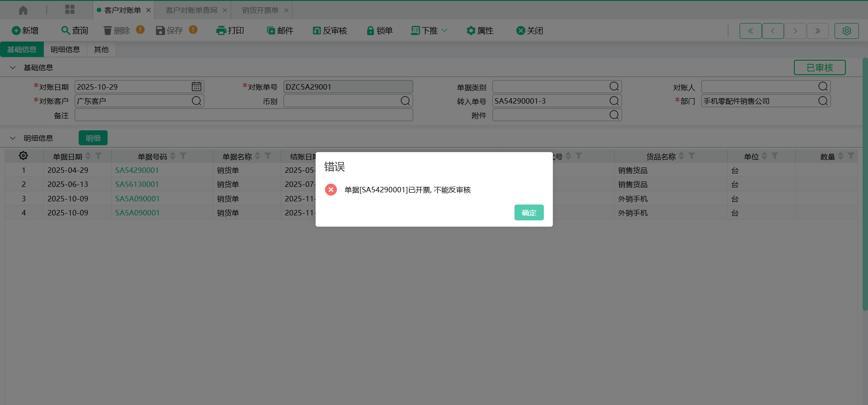868x405 pixels.
Task: Open the settings gear at top right
Action: [846, 31]
